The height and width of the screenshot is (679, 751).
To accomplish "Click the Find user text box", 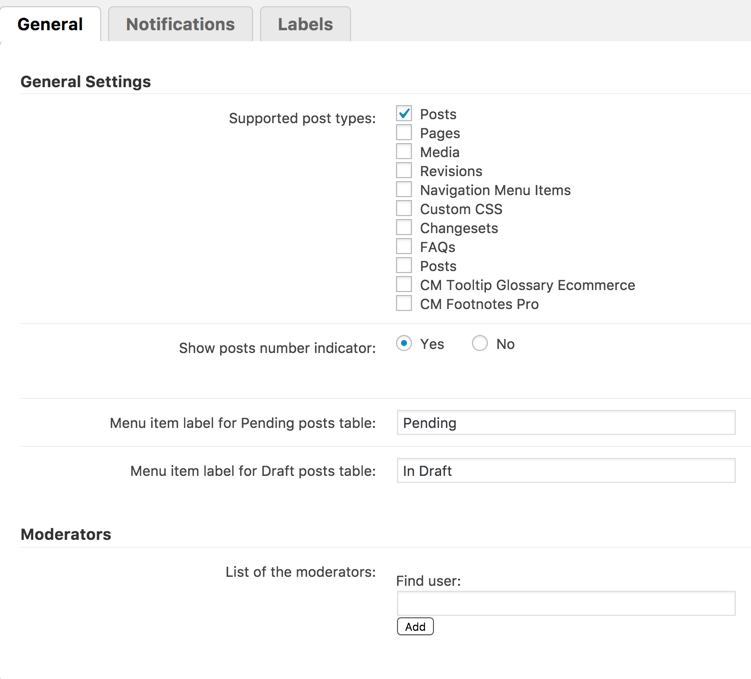I will (x=565, y=603).
